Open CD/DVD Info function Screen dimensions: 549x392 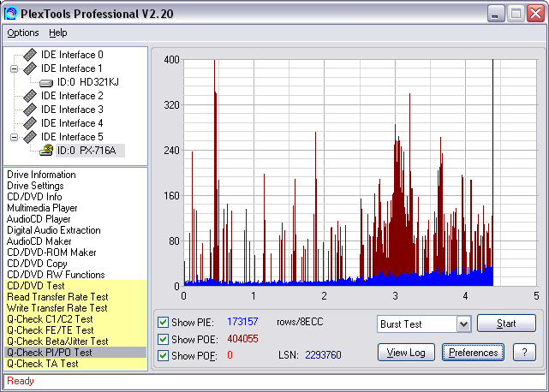34,197
